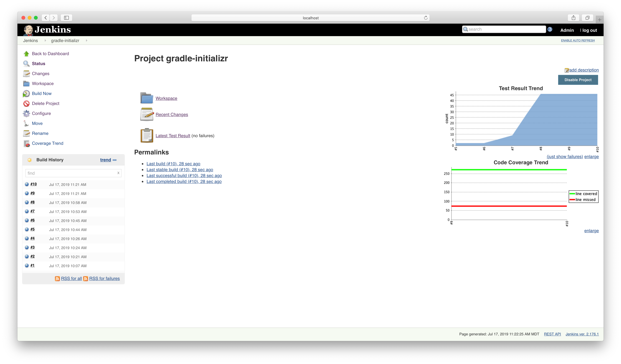Click the search help question icon
This screenshot has height=364, width=621.
click(x=550, y=29)
